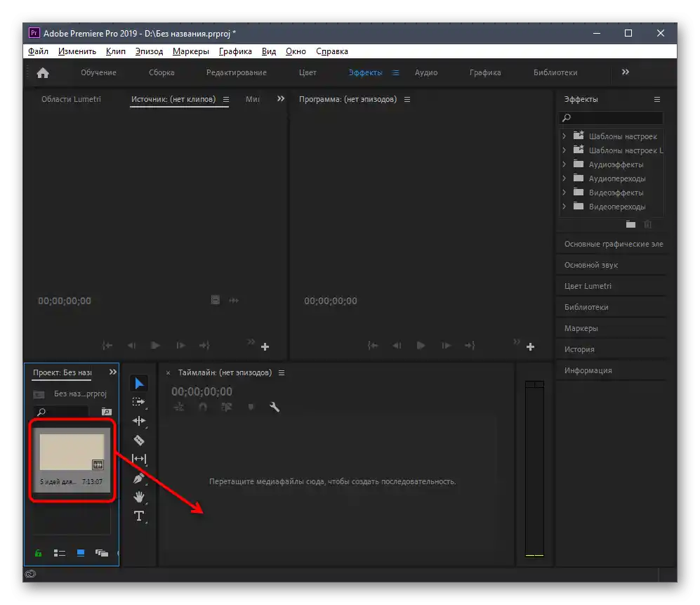
Task: Open the Основной звук panel
Action: 590,265
